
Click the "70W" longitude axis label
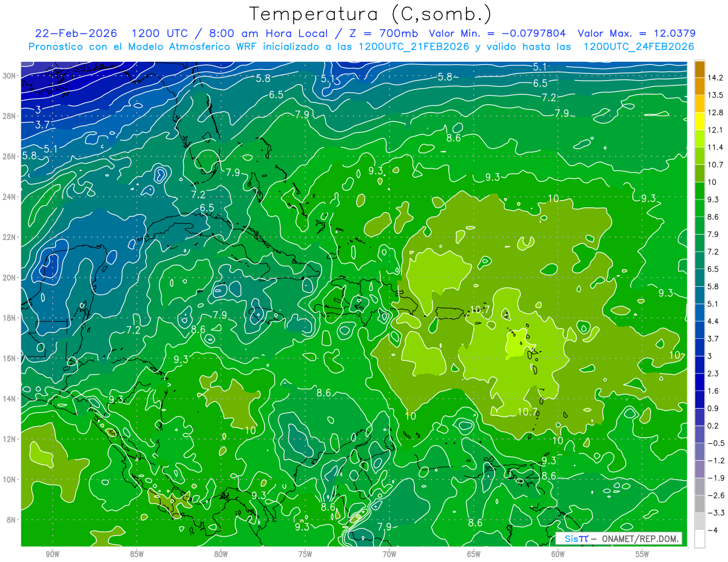tap(389, 554)
